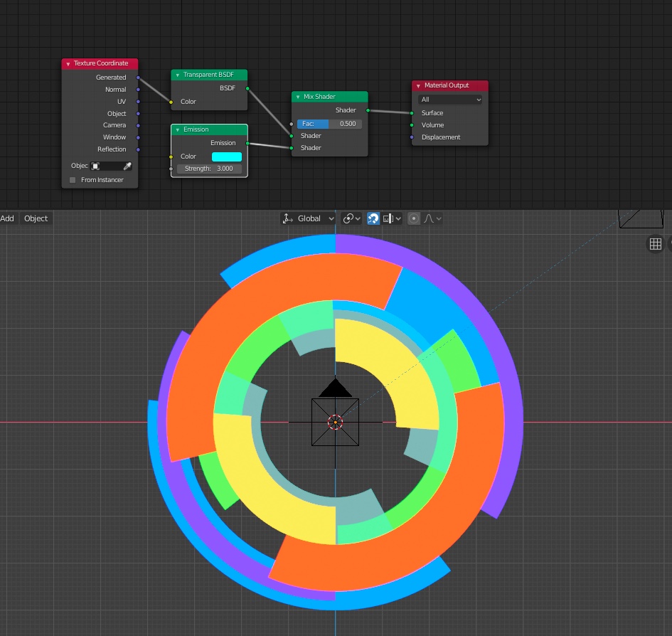This screenshot has height=636, width=672.
Task: Select the Material Output node title
Action: click(447, 85)
